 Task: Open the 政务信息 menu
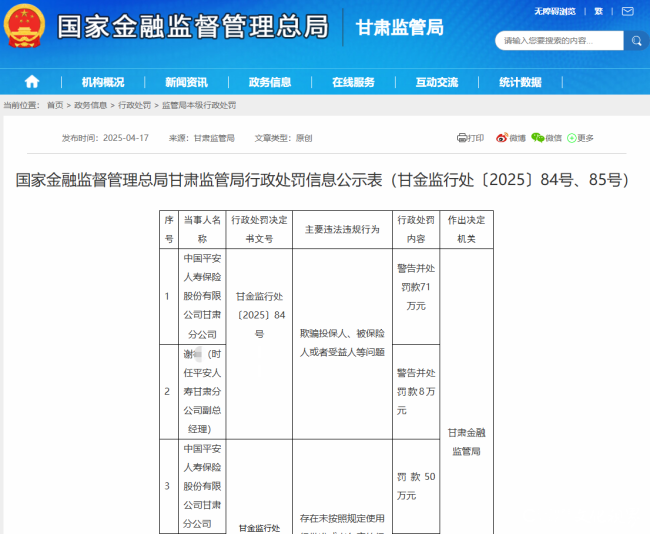coord(270,82)
